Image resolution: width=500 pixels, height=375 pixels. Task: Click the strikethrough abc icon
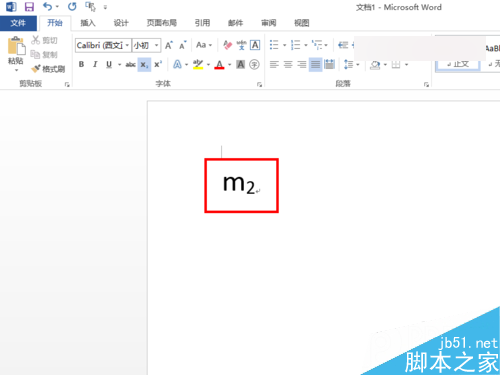130,64
